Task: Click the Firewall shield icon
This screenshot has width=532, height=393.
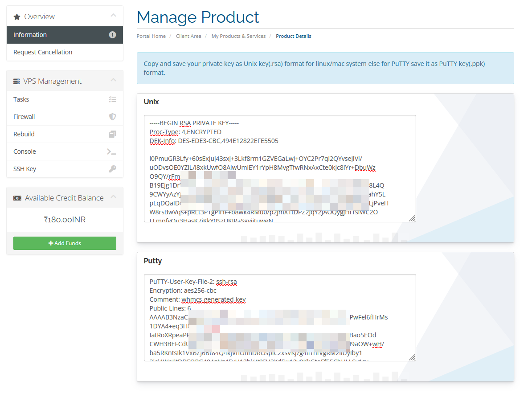Action: pos(112,117)
